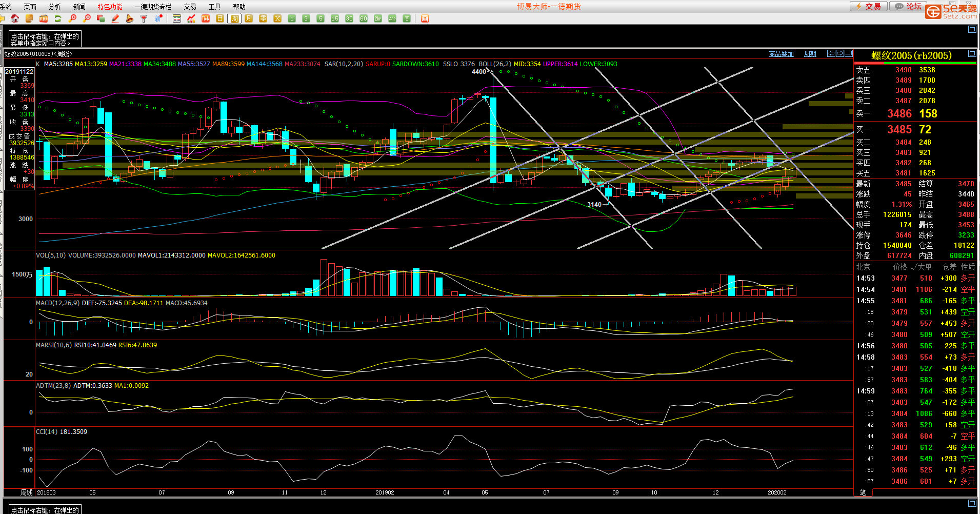
Task: Toggle the daily (日) period button
Action: 220,18
